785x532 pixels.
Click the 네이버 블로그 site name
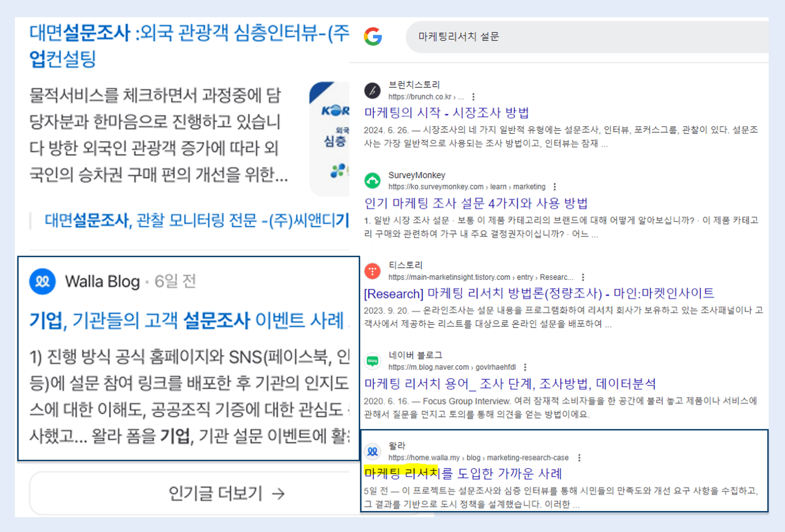[415, 355]
